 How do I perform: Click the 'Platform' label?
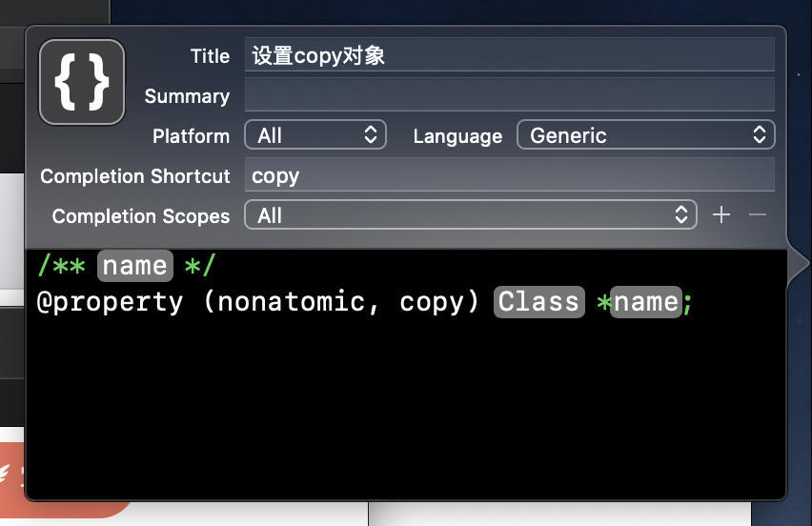[x=192, y=136]
